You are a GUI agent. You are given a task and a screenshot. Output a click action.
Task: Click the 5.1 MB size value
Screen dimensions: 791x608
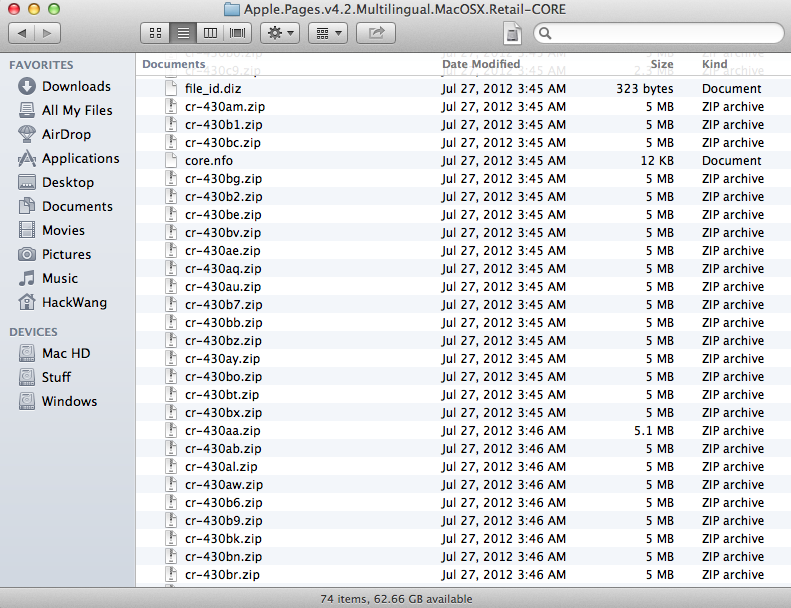pos(654,430)
